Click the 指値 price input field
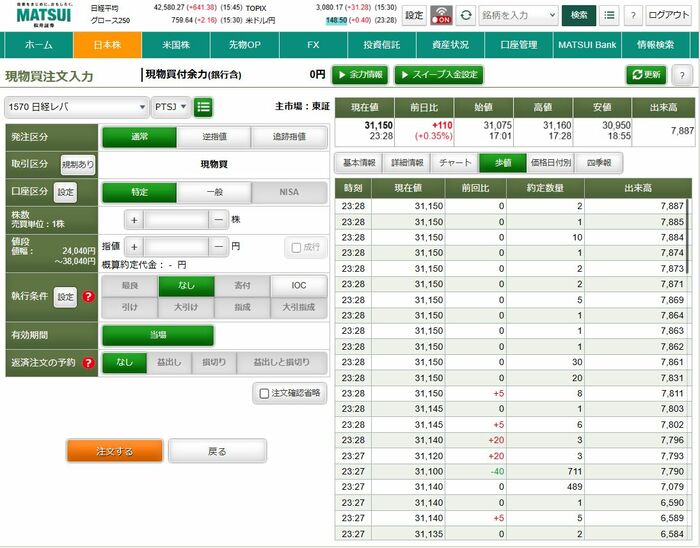This screenshot has height=548, width=700. tap(176, 246)
